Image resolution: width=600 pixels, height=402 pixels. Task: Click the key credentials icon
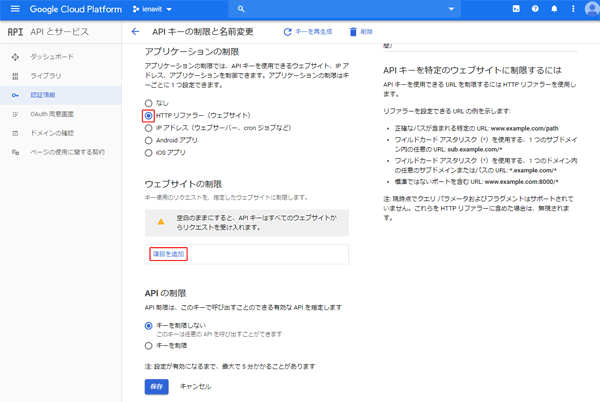click(15, 95)
